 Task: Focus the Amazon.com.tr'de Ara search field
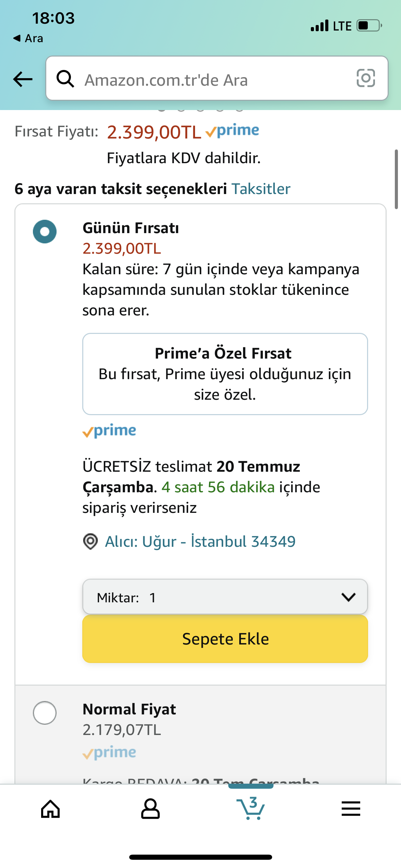[x=212, y=80]
